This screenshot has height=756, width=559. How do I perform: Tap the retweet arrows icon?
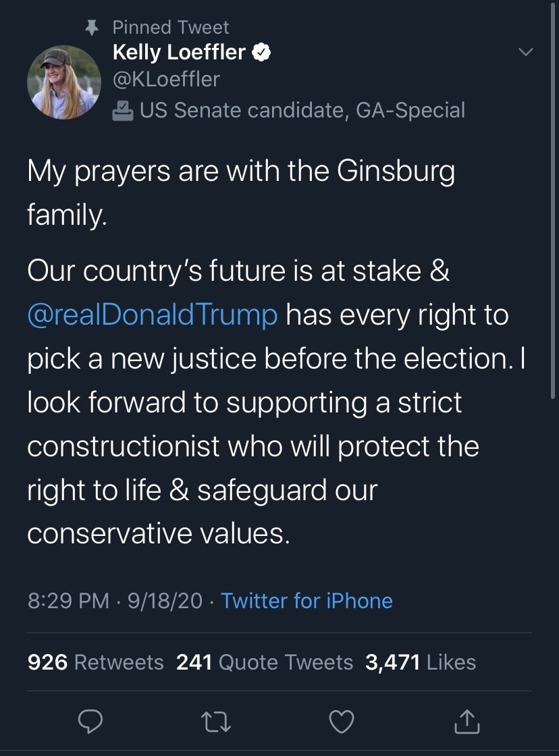215,722
